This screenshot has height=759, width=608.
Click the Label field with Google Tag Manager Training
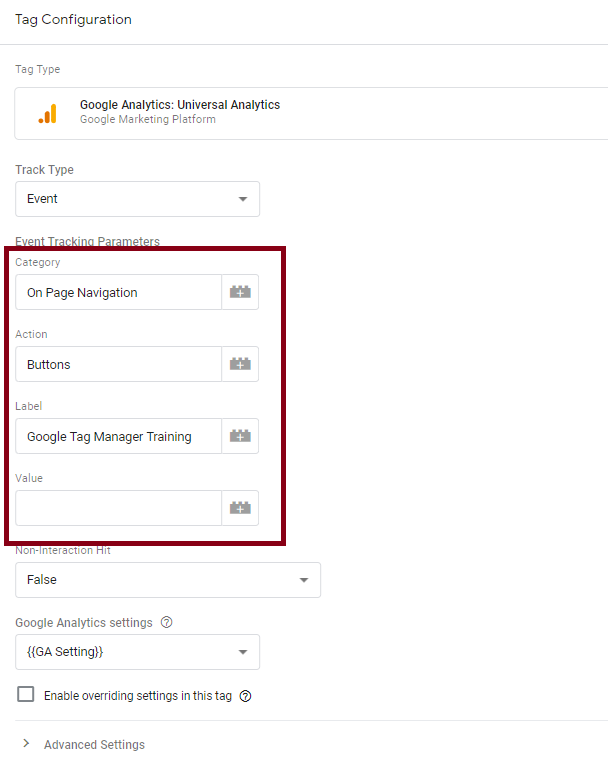(119, 436)
